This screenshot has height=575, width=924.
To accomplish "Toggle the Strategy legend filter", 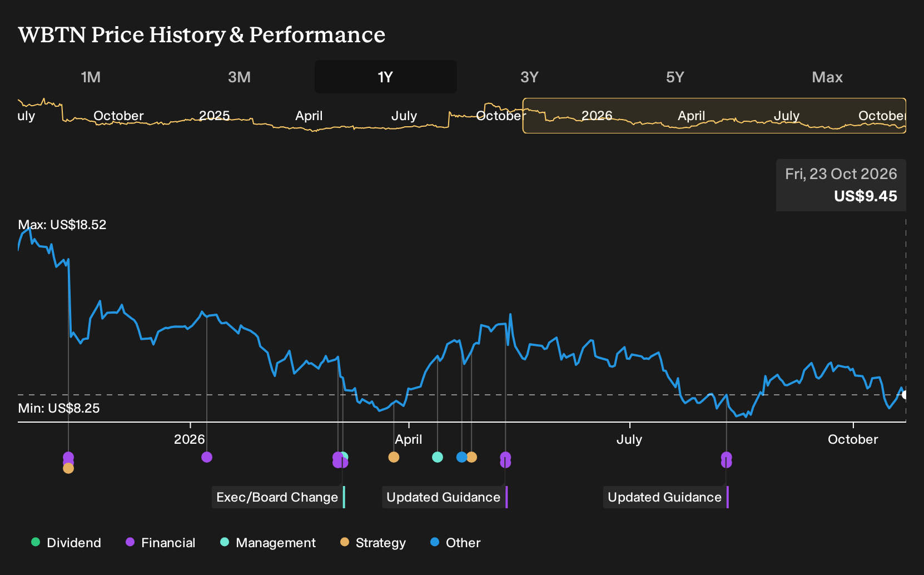I will pyautogui.click(x=373, y=543).
